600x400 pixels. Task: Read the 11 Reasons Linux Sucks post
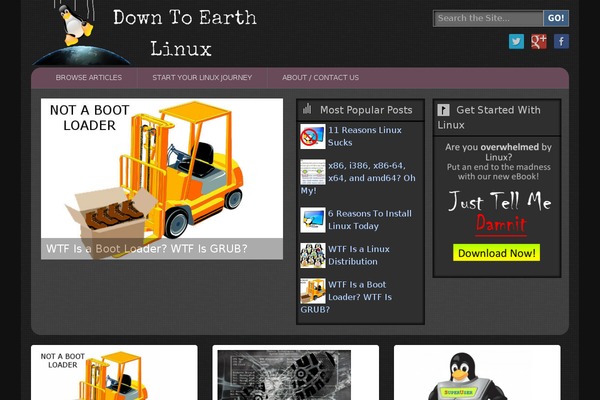364,136
